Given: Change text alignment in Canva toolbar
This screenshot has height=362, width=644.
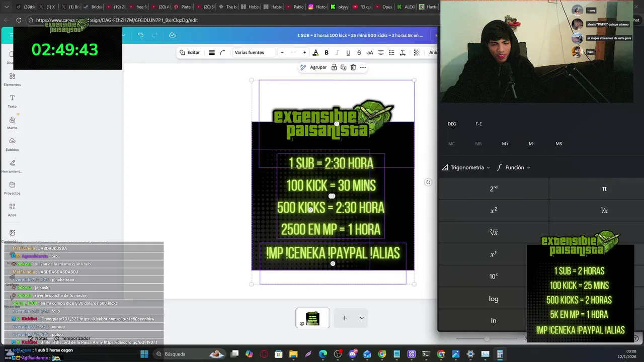Looking at the screenshot, I should pos(381,53).
